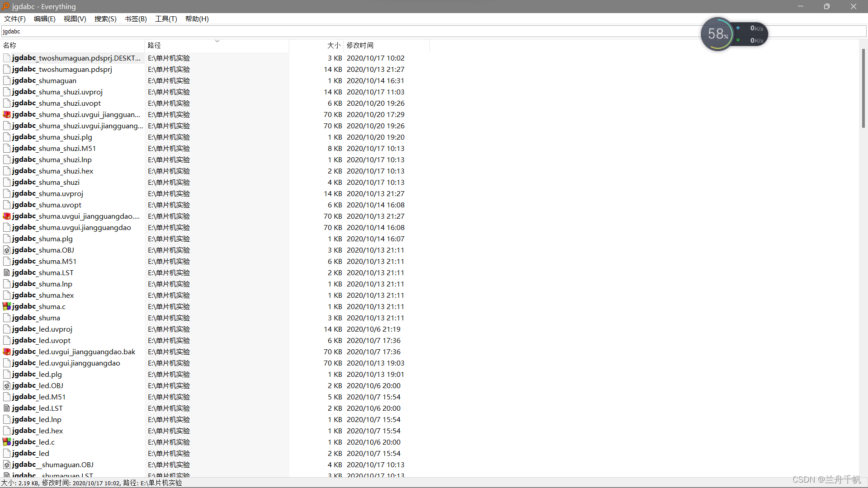868x488 pixels.
Task: Sort results by 大小 column header
Action: tap(334, 45)
